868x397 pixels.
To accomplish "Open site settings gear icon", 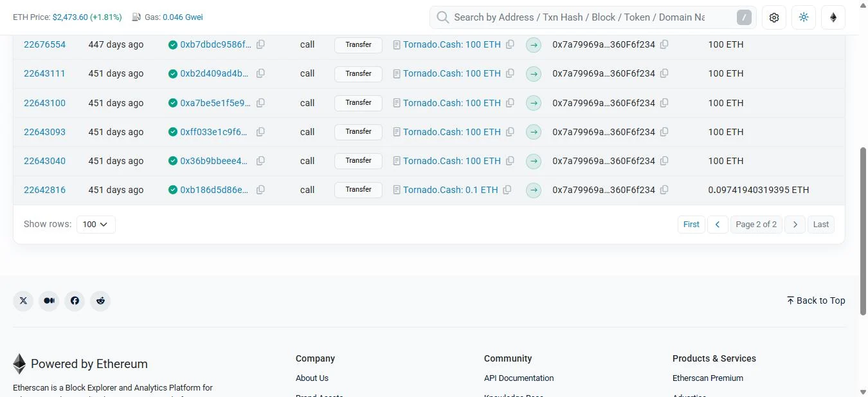I will (x=774, y=17).
